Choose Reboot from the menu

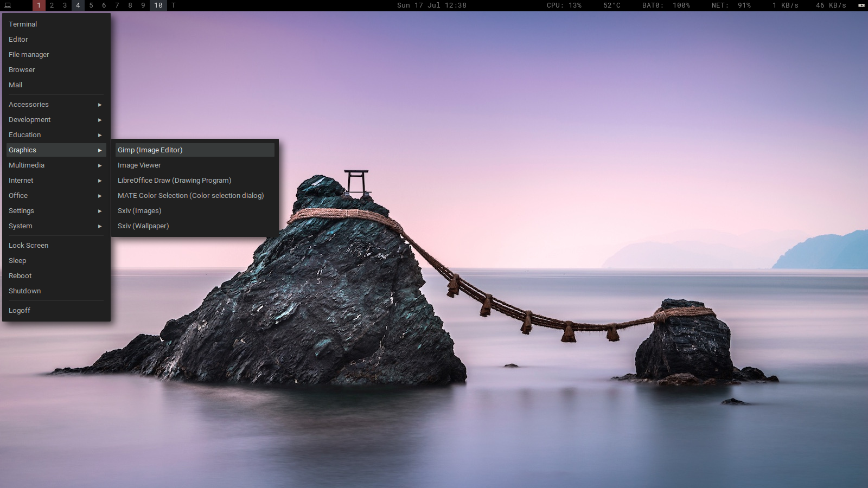click(x=56, y=276)
